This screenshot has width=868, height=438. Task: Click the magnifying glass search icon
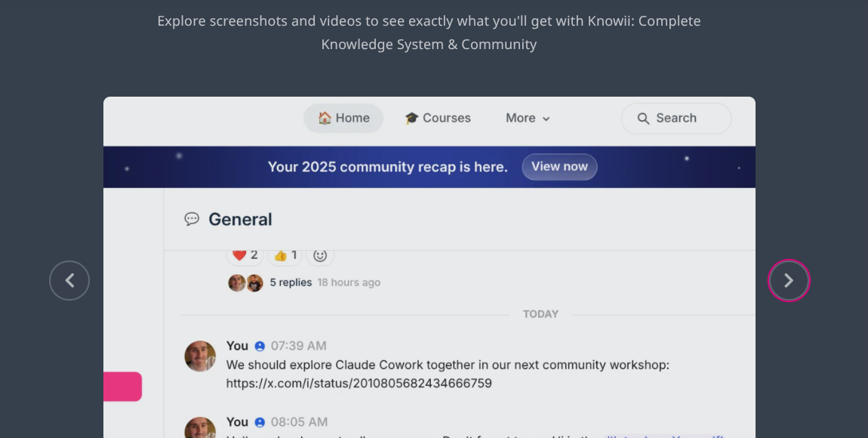[x=643, y=119]
